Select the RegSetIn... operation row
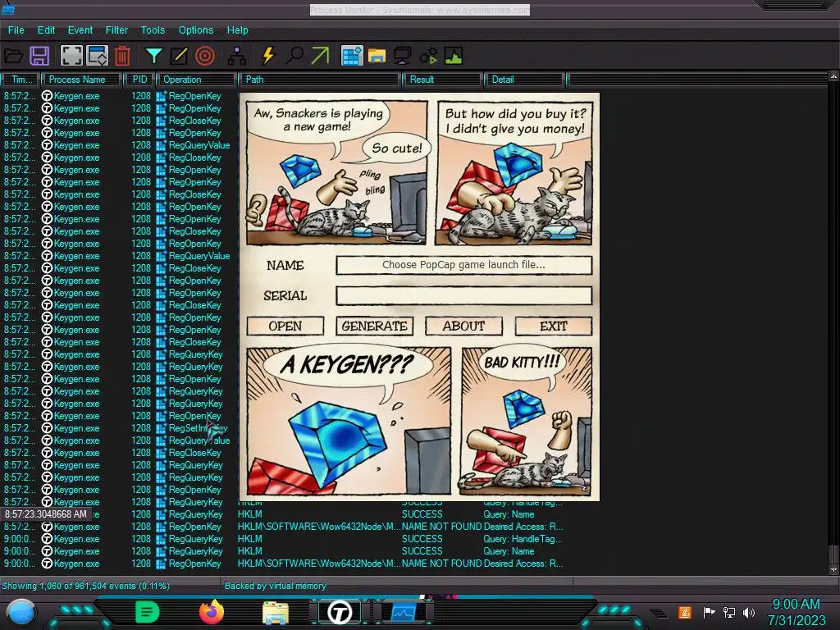The image size is (840, 630). pos(199,428)
